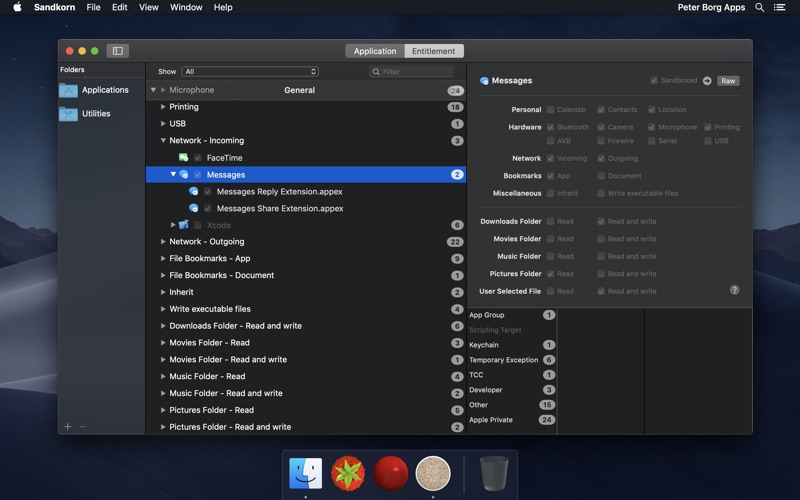Click the Messages Reply Extension icon
This screenshot has width=800, height=500.
coord(193,191)
